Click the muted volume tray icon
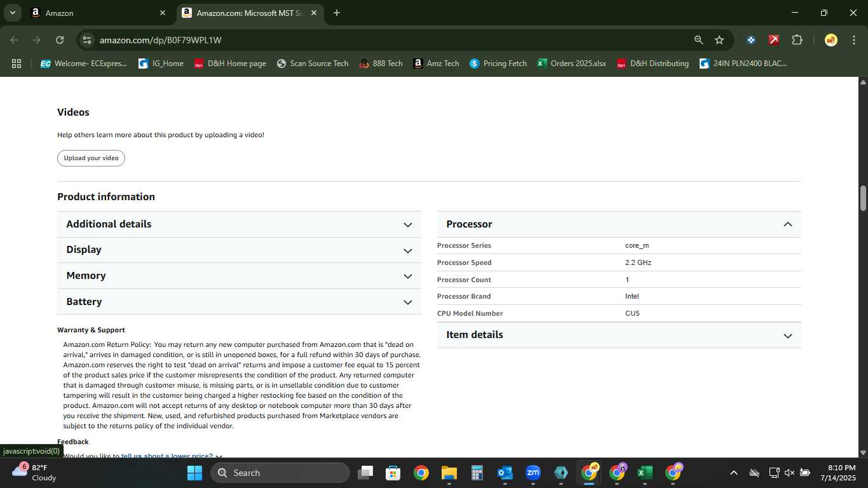Viewport: 868px width, 488px height. [789, 473]
